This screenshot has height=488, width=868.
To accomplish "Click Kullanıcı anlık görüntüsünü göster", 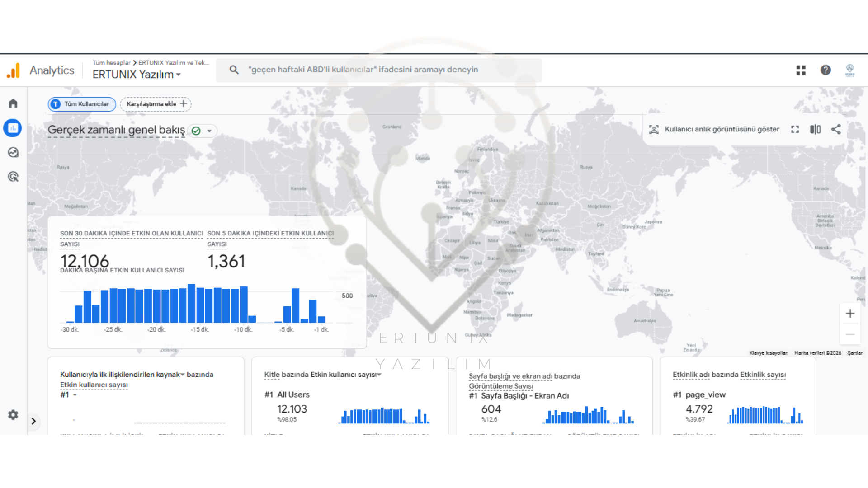I will (x=714, y=129).
